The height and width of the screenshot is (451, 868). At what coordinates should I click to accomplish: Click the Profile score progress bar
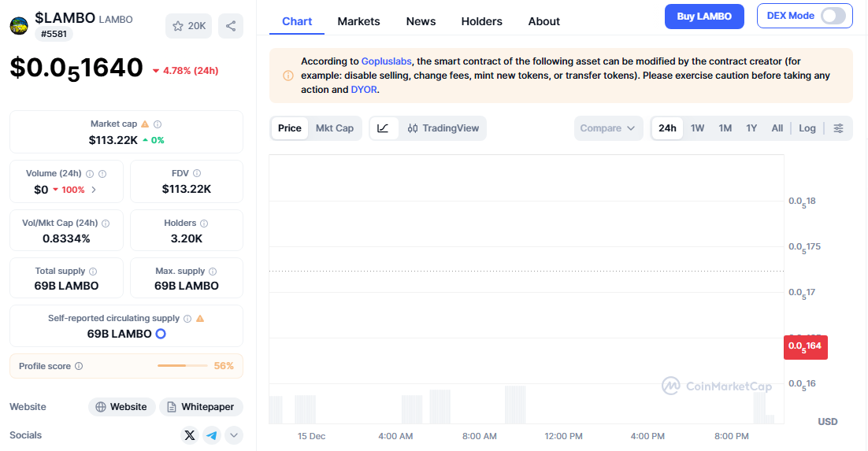[181, 366]
